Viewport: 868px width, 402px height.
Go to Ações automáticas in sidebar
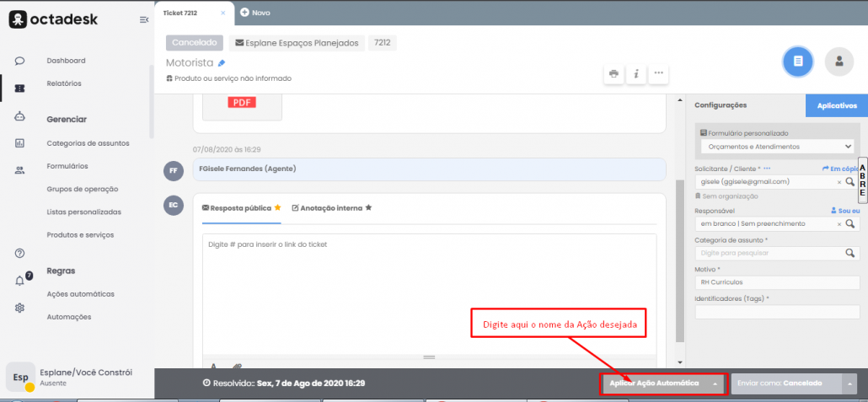[x=80, y=294]
